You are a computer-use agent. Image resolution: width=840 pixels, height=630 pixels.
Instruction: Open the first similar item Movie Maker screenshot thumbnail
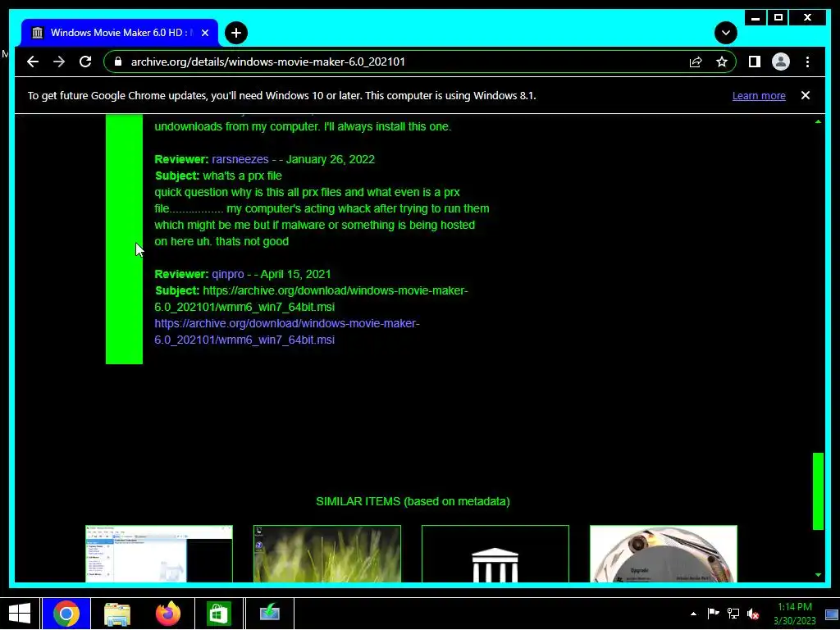tap(159, 554)
